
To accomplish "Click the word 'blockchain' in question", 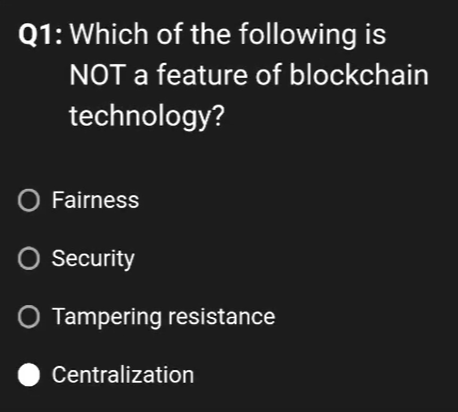I will 359,75.
